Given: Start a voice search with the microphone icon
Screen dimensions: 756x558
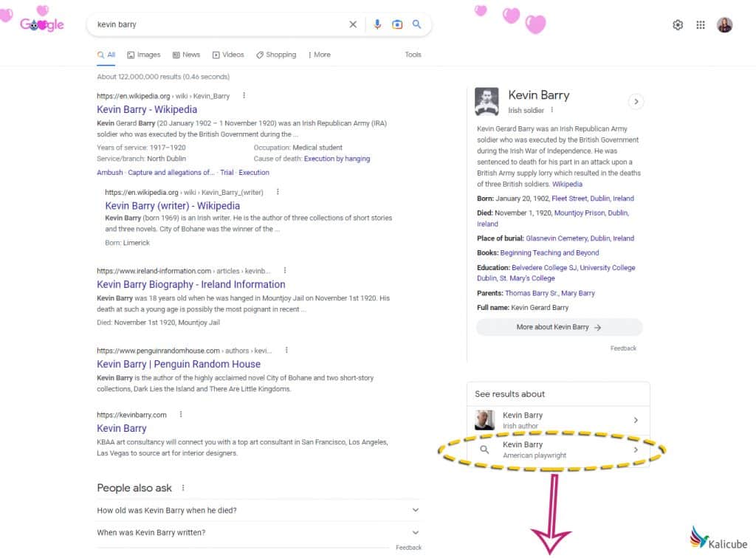Looking at the screenshot, I should 377,24.
